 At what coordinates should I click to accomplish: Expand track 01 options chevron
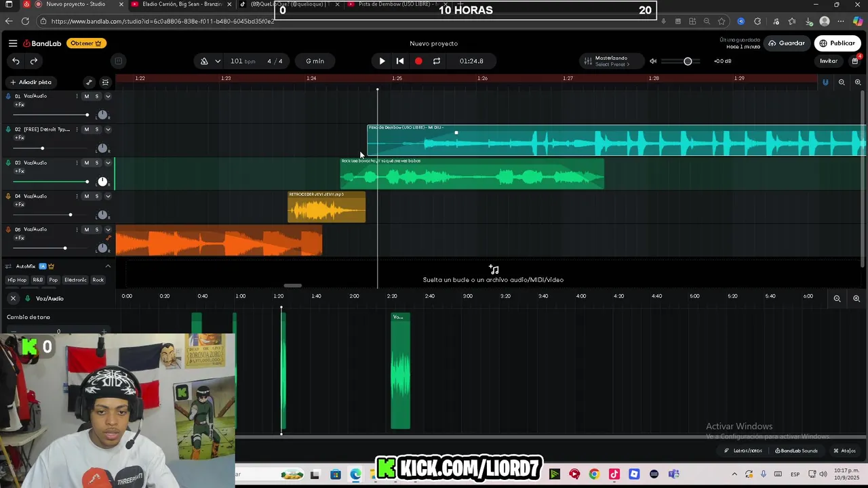tap(107, 96)
